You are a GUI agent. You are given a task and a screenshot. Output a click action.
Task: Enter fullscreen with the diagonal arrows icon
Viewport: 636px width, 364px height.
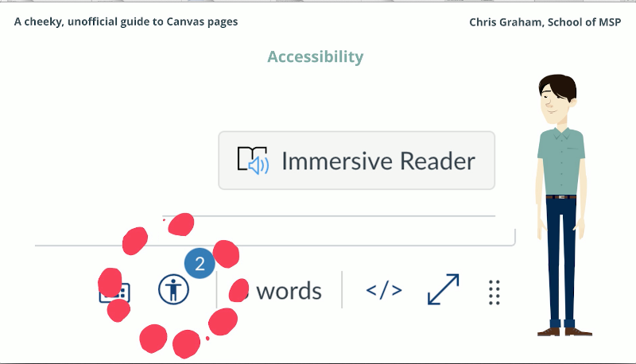[x=443, y=290]
